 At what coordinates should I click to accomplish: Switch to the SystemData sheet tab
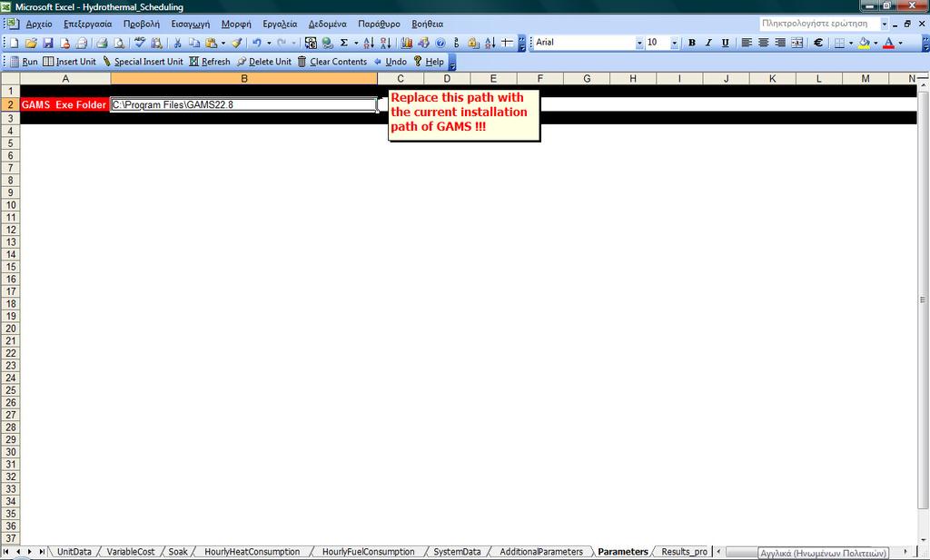coord(458,552)
